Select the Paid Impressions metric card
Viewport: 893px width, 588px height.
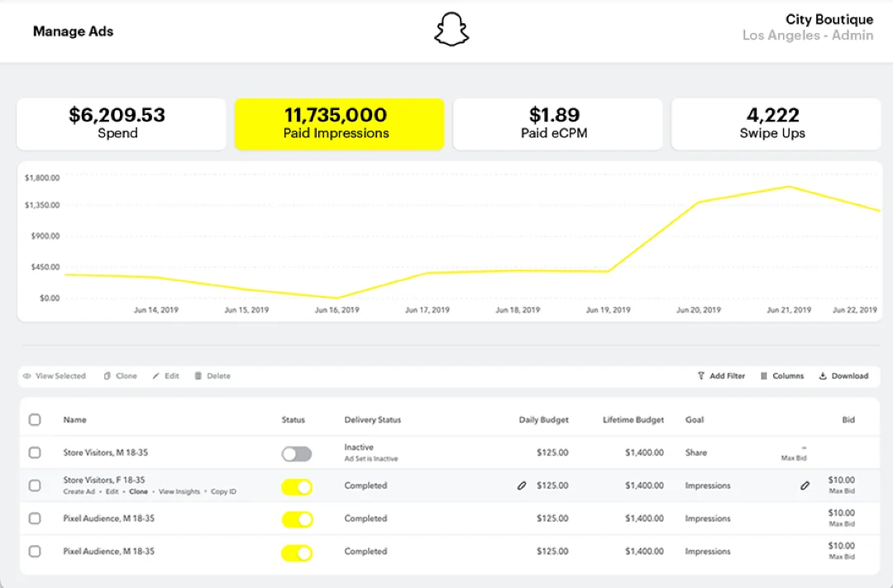340,124
